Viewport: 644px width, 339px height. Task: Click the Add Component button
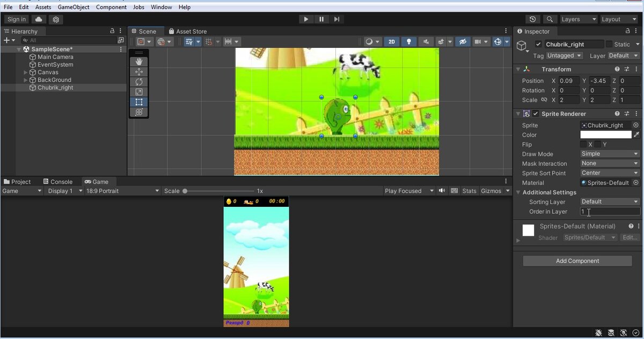[x=577, y=261]
